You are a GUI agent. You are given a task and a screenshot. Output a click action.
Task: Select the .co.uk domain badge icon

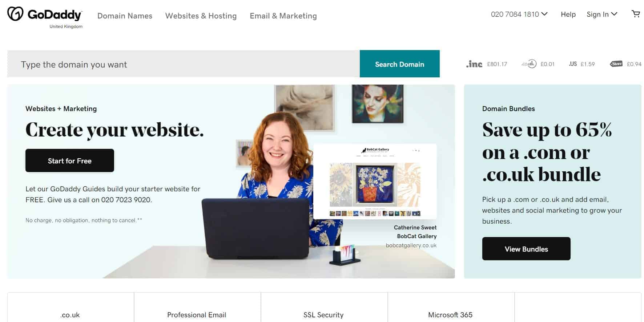[x=529, y=64]
